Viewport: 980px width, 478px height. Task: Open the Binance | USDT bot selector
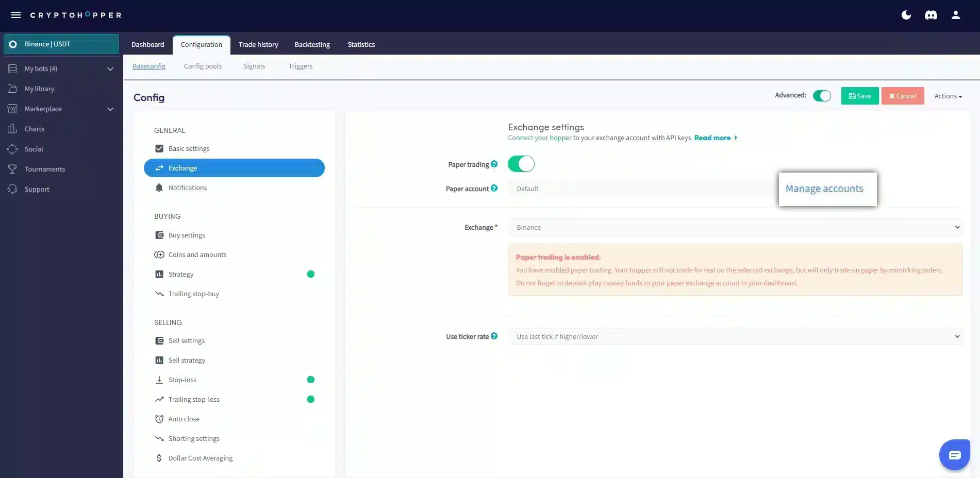pos(61,44)
